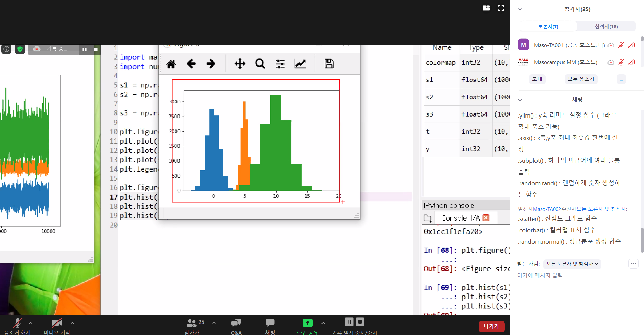The width and height of the screenshot is (644, 335).
Task: Toggle microphone with 음소거 해제 button
Action: 17,326
